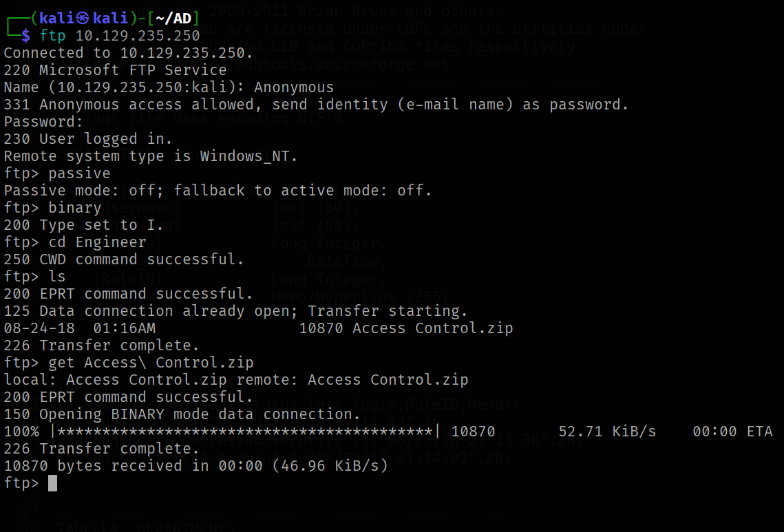This screenshot has height=532, width=784.
Task: Click the '230 User logged in.' line
Action: click(88, 139)
